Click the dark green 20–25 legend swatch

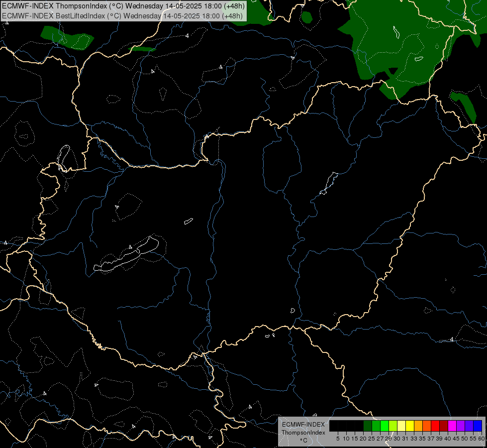coord(368,426)
